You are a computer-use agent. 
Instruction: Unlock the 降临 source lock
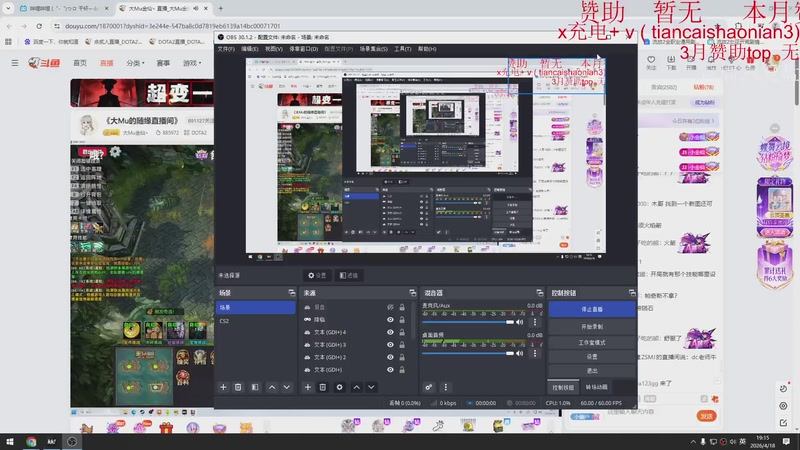[x=402, y=320]
